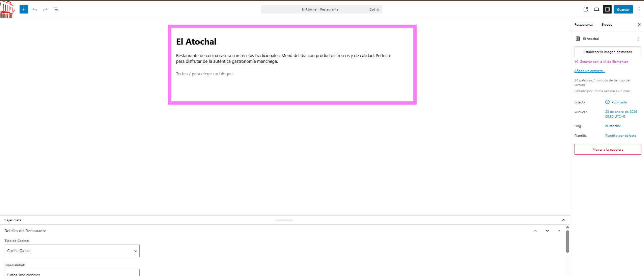Open the device preview icon
The width and height of the screenshot is (644, 276).
596,9
